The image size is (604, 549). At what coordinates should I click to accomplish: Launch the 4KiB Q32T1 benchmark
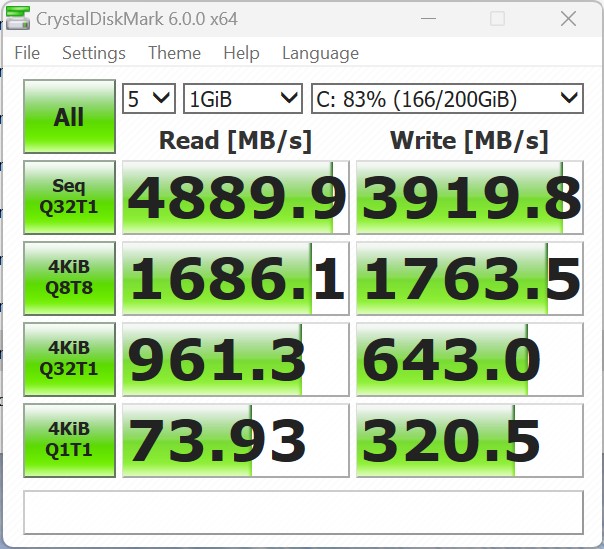[x=69, y=358]
